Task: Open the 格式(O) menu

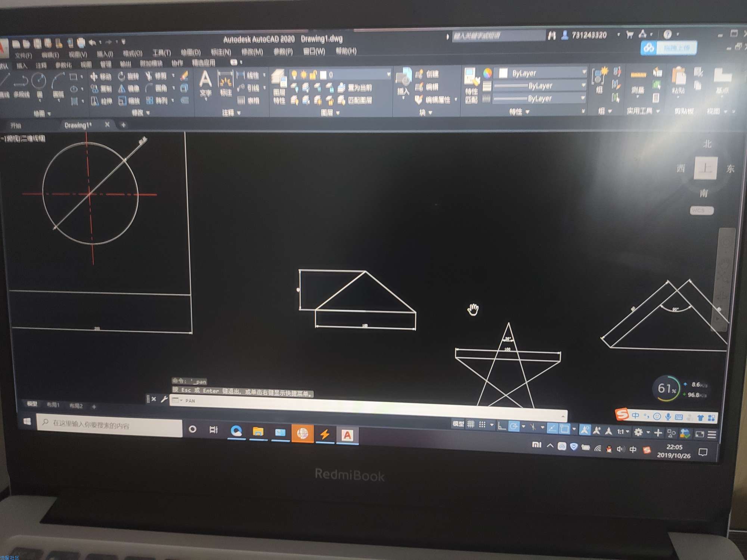Action: click(x=133, y=53)
